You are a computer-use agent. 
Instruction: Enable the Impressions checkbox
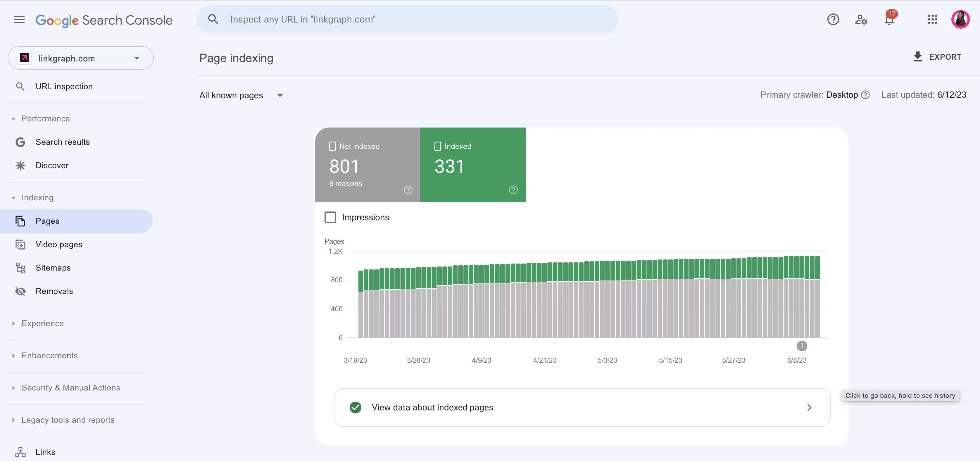click(330, 217)
